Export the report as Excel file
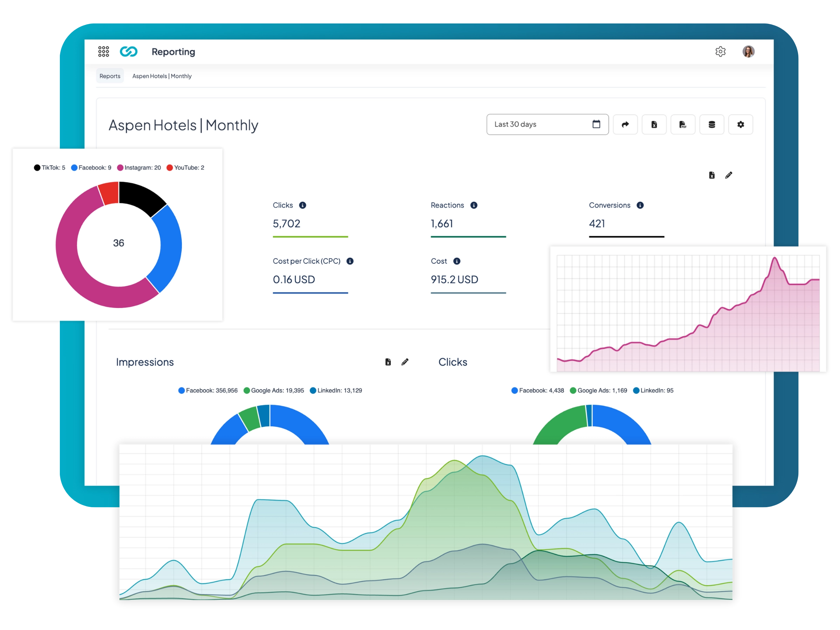This screenshot has height=630, width=840. pos(654,124)
